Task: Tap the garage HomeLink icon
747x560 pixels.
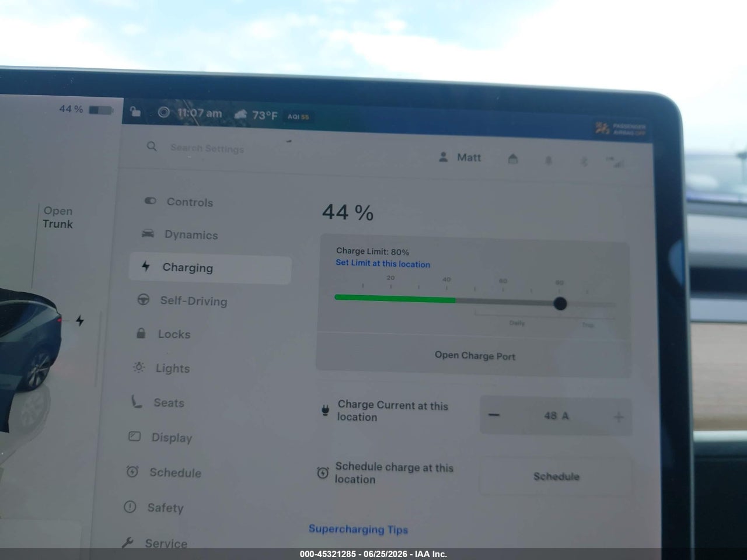Action: pos(513,158)
